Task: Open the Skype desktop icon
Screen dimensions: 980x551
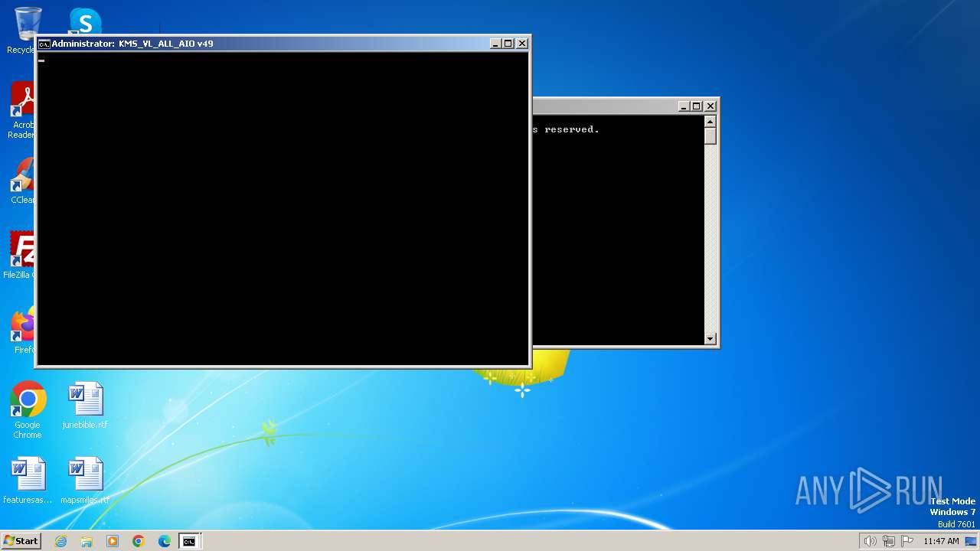Action: coord(85,21)
